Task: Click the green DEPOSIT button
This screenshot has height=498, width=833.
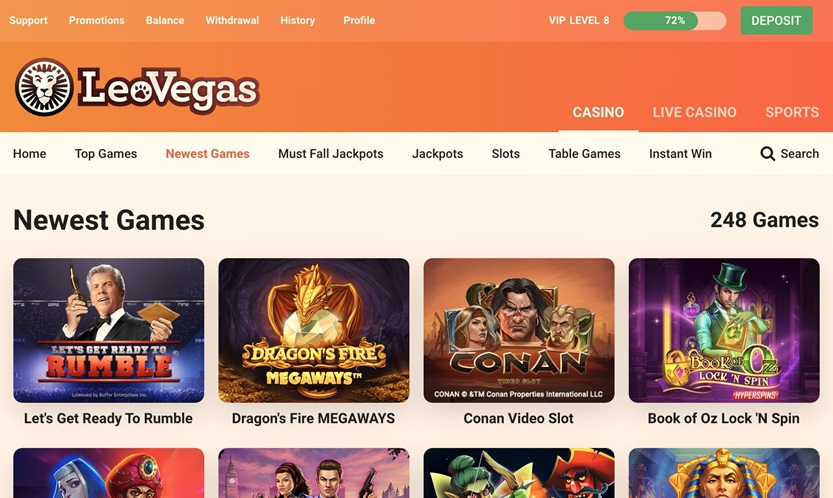Action: click(x=776, y=21)
